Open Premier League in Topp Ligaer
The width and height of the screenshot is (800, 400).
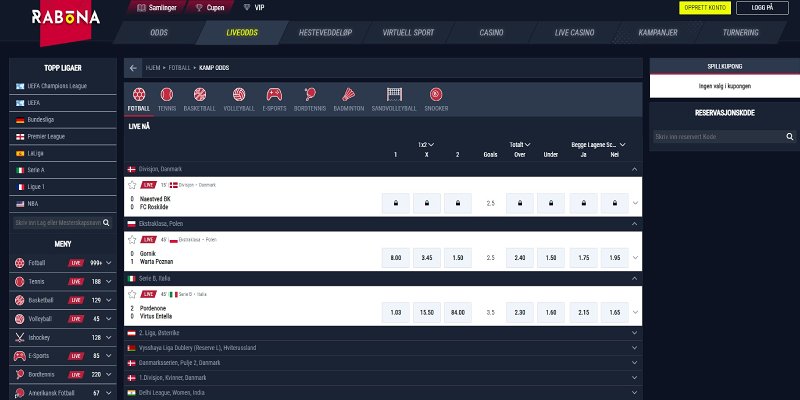(63, 137)
